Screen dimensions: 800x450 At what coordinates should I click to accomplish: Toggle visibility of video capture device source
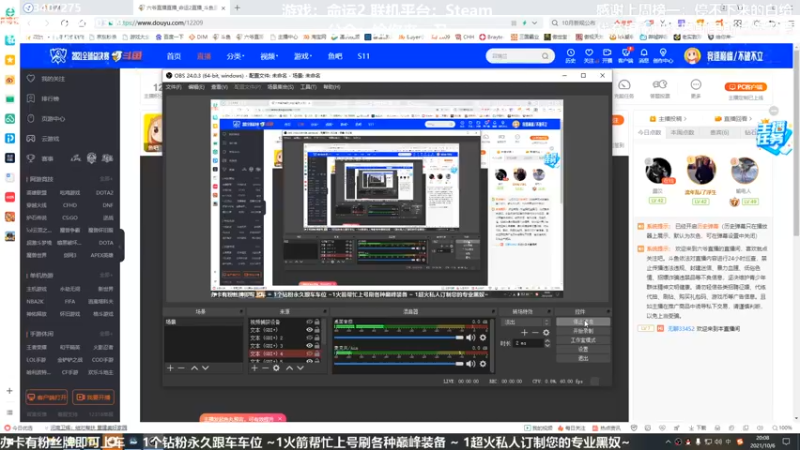click(x=309, y=322)
